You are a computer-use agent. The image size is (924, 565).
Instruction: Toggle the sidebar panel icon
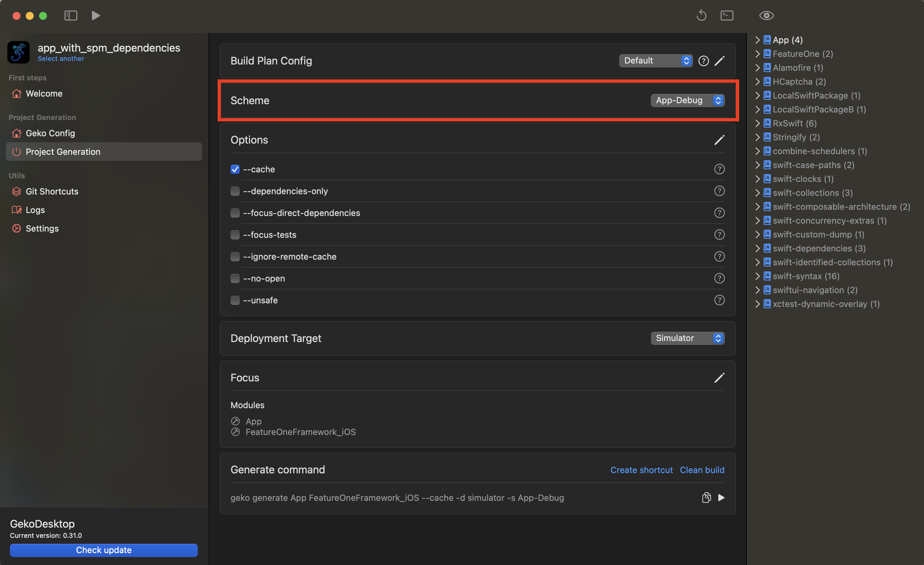pyautogui.click(x=70, y=15)
